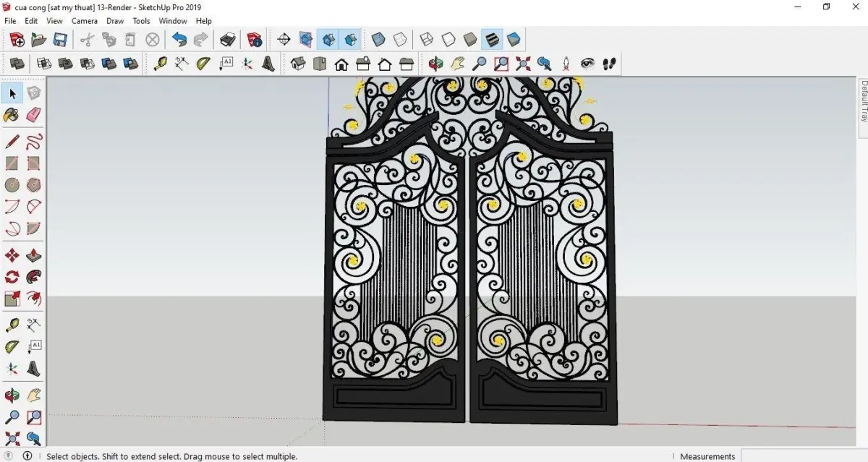Switch to Top view

click(319, 64)
